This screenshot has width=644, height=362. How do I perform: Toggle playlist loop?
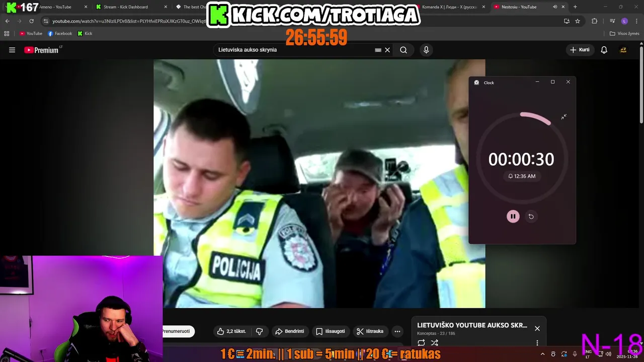[421, 343]
